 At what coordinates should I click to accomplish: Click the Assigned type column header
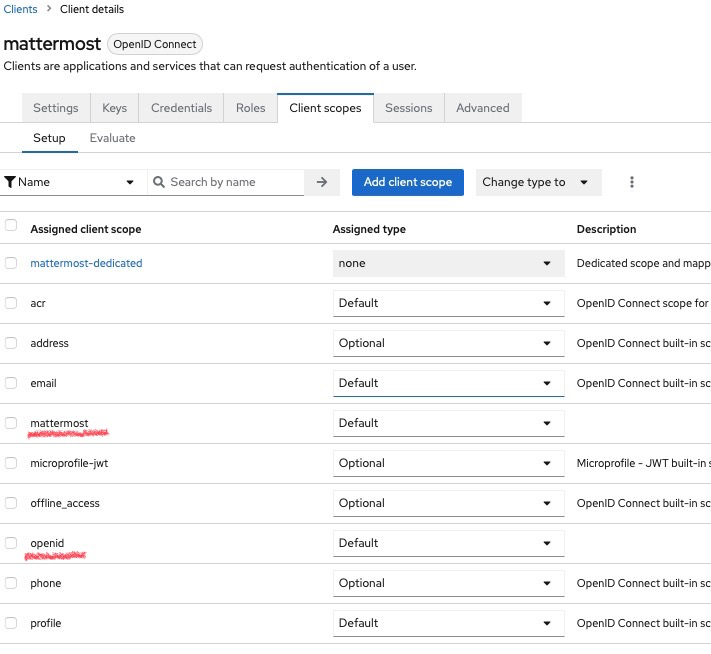click(369, 229)
